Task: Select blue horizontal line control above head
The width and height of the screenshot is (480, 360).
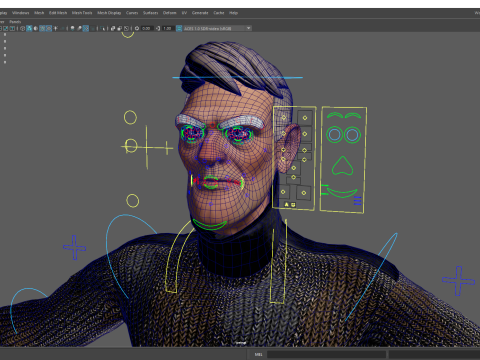Action: pos(237,78)
